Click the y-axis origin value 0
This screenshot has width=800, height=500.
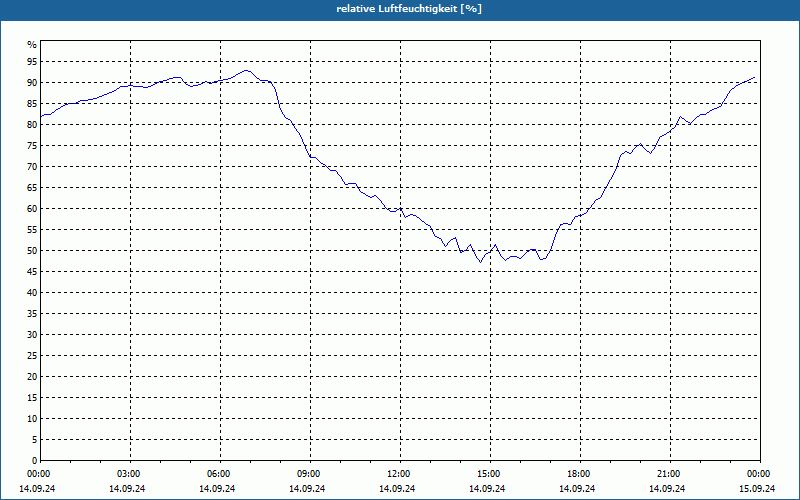[x=35, y=461]
